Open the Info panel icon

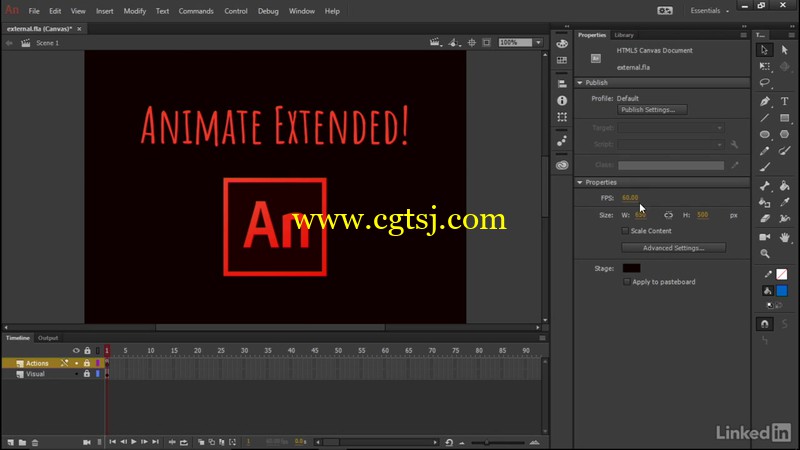tap(562, 101)
